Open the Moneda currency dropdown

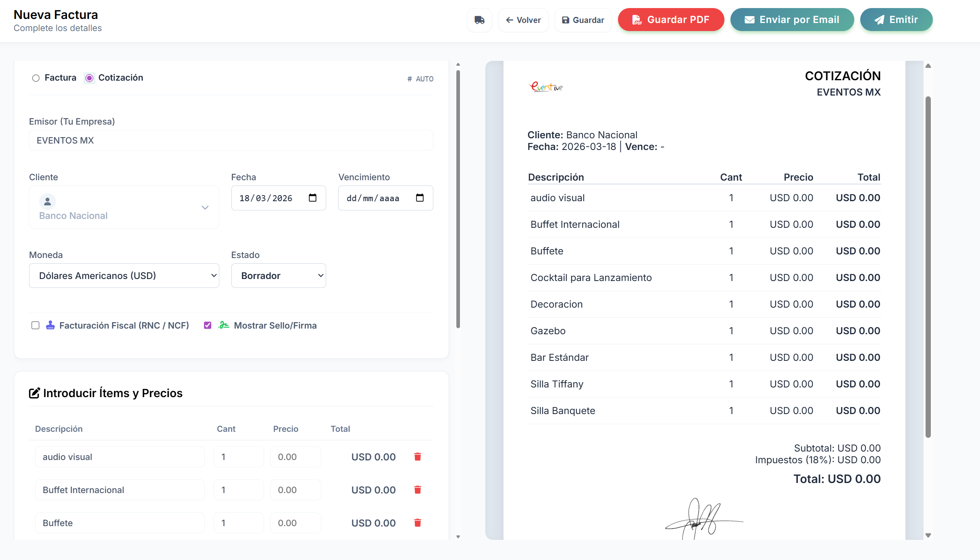tap(124, 276)
